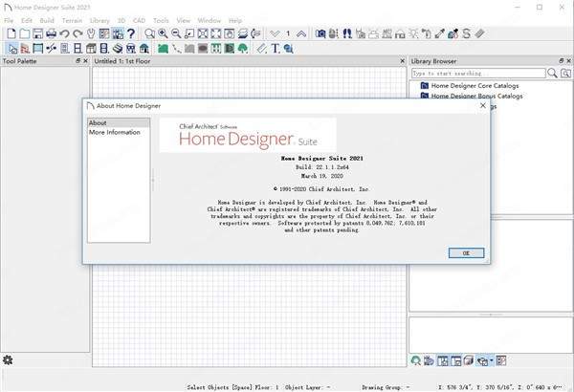Click the Undo arrow icon
This screenshot has height=392, width=574.
point(65,33)
